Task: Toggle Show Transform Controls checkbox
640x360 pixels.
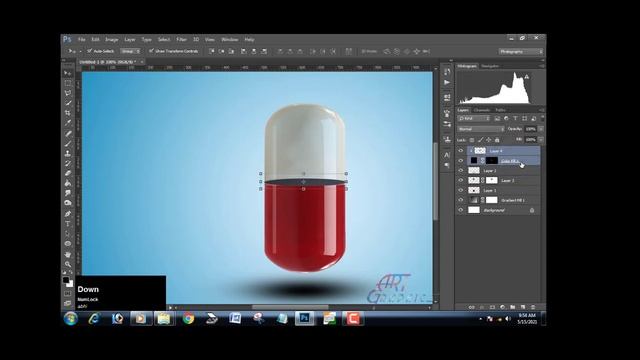Action: (151, 51)
